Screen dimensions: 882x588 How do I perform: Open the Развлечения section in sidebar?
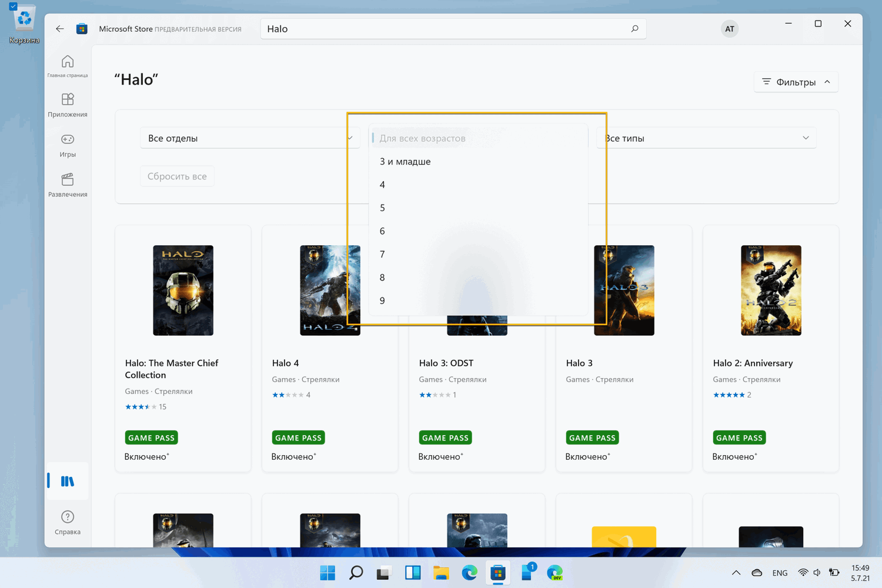pyautogui.click(x=68, y=185)
